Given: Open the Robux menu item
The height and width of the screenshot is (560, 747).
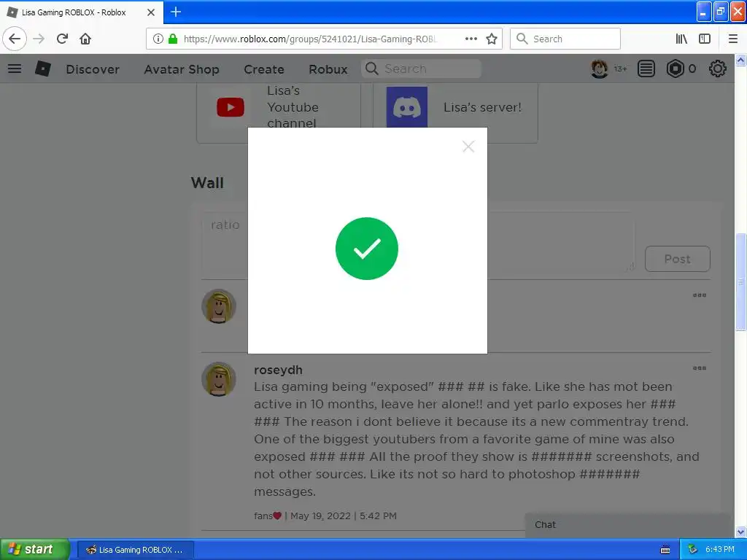Looking at the screenshot, I should pyautogui.click(x=328, y=69).
